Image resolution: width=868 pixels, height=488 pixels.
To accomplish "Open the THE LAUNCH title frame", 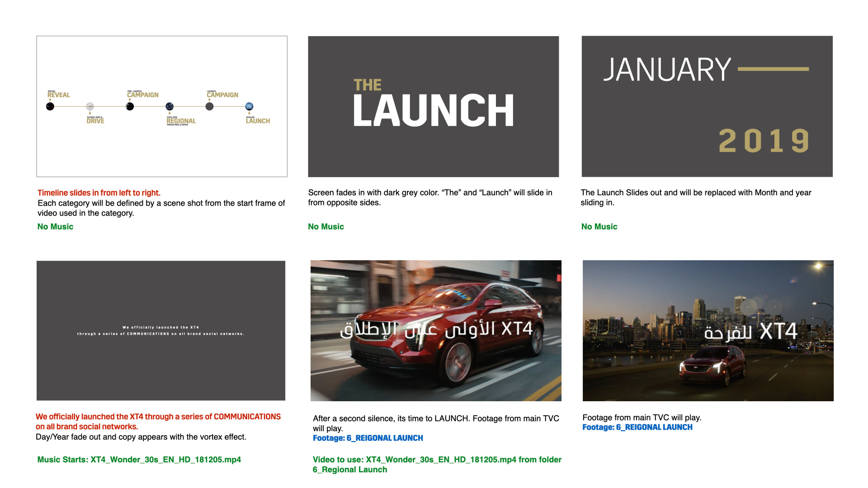I will (x=433, y=106).
